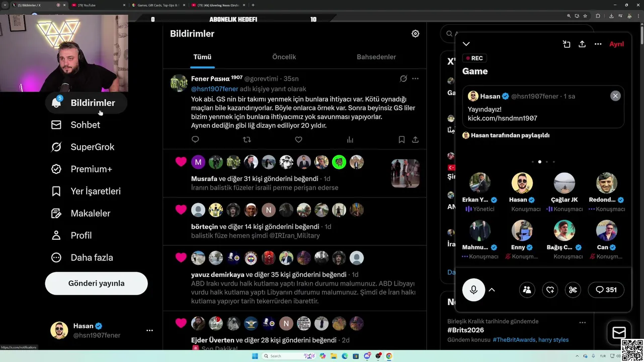Open the Bildirimler bell icon
The height and width of the screenshot is (362, 644).
(56, 103)
